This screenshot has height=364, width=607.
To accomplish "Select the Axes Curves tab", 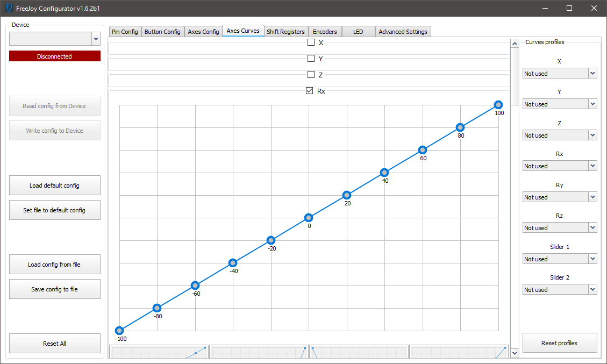I will [243, 31].
